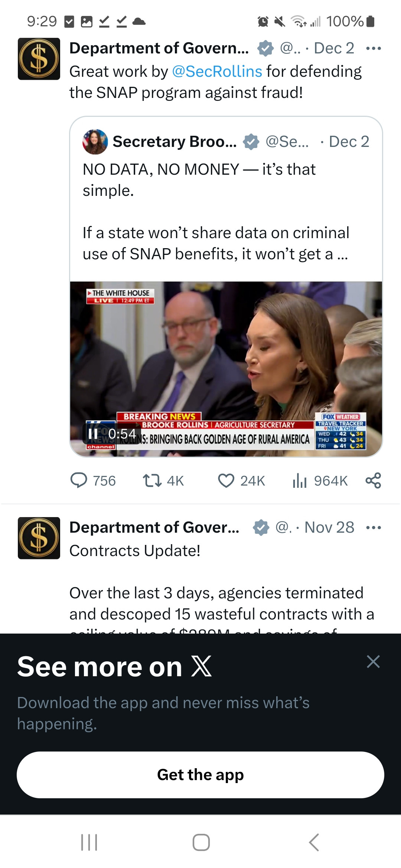Viewport: 401px width, 868px height.
Task: Open the @SecRollins mention link
Action: 217,72
